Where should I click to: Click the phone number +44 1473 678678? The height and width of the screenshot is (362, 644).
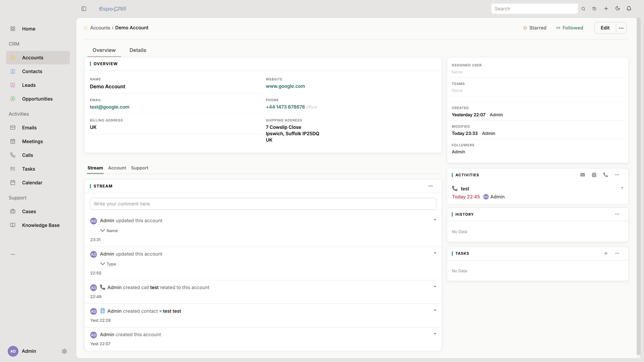pyautogui.click(x=285, y=107)
